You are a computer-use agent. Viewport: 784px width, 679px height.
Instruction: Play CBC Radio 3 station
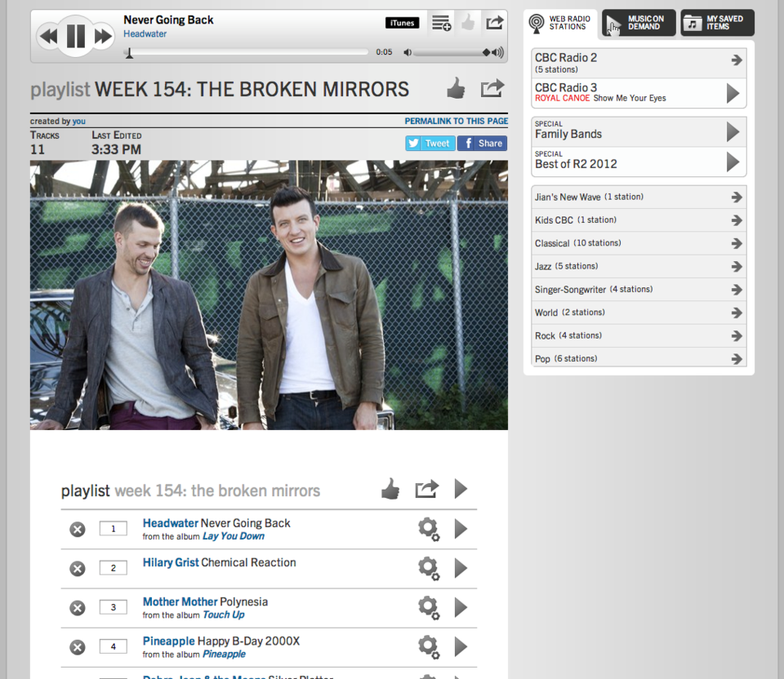(733, 93)
